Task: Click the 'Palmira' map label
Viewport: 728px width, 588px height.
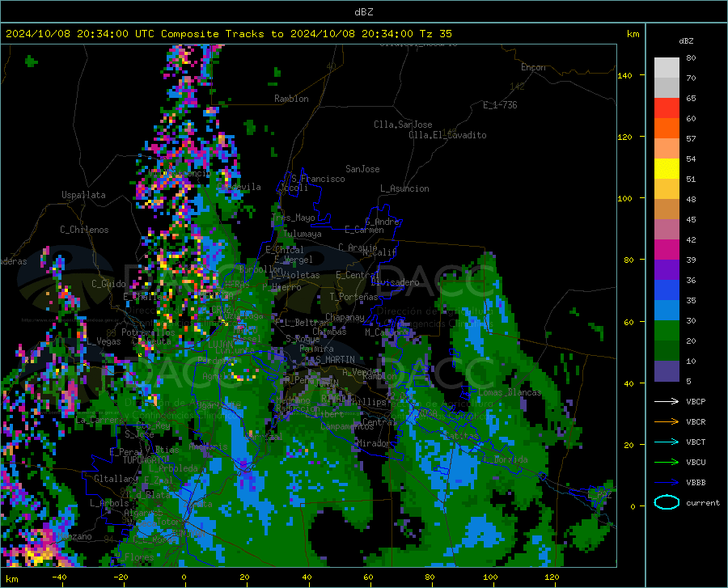Action: point(316,349)
